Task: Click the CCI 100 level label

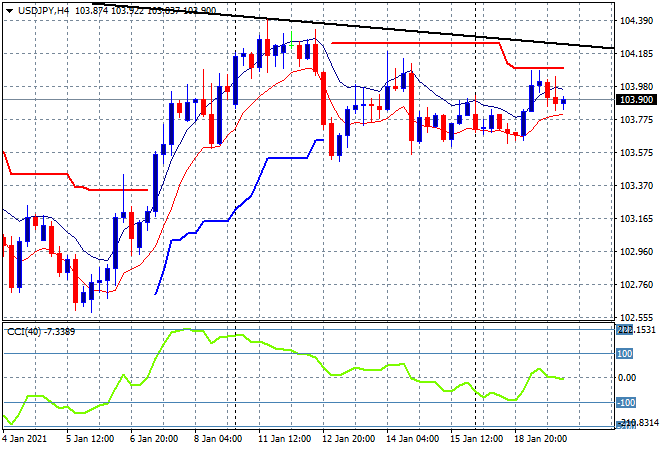Action: 625,354
